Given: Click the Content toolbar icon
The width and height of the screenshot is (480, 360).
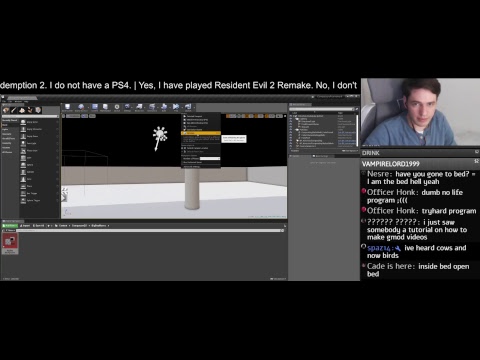Looking at the screenshot, I should (x=95, y=107).
